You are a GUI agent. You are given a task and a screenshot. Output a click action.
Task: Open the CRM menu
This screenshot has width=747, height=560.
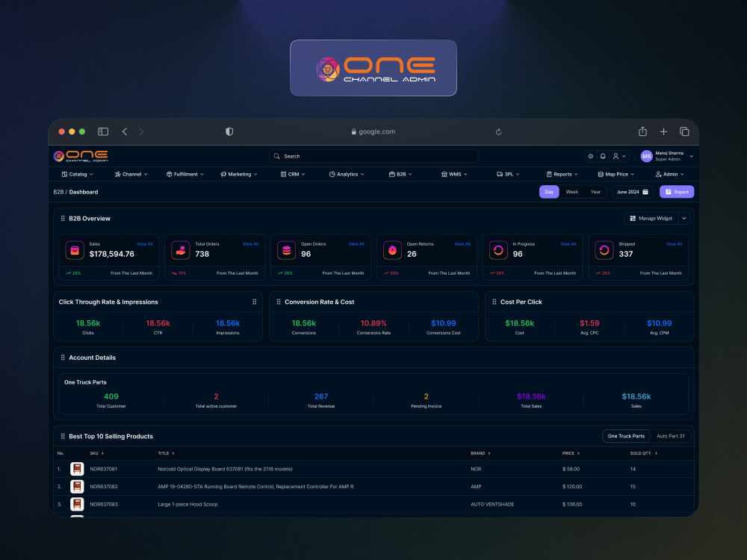point(293,174)
